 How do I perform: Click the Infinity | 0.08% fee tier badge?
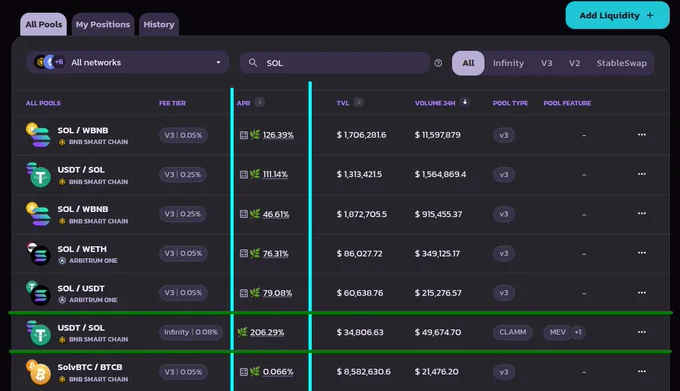[191, 332]
